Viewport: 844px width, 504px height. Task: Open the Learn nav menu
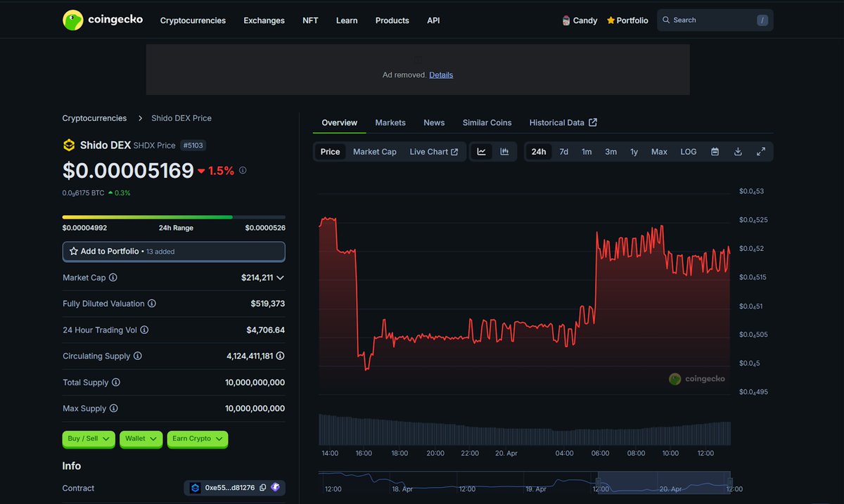347,20
